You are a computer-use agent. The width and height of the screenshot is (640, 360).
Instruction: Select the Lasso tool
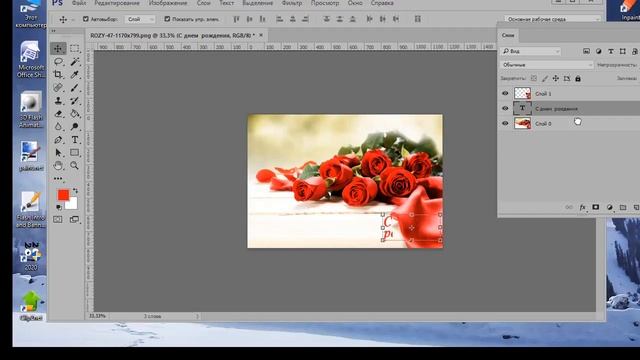point(58,62)
